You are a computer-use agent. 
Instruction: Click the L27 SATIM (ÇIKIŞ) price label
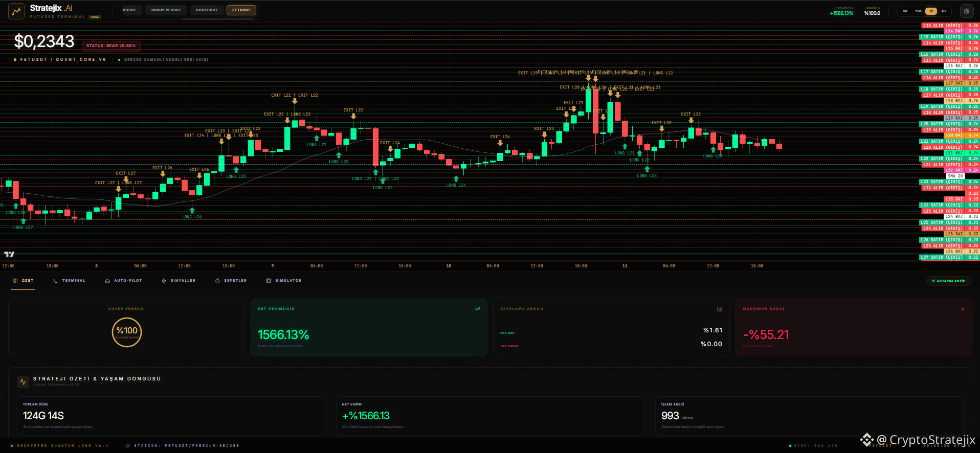[942, 257]
